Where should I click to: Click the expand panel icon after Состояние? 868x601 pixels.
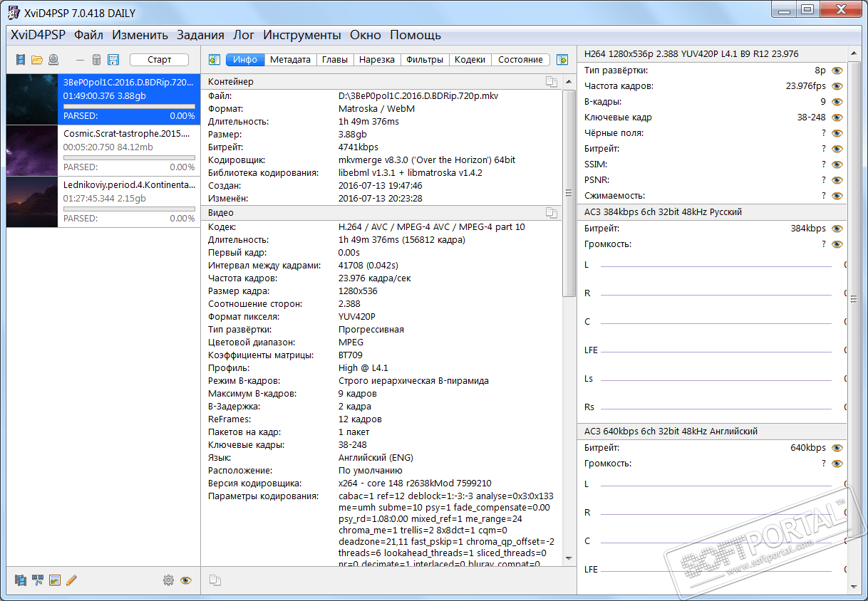562,60
